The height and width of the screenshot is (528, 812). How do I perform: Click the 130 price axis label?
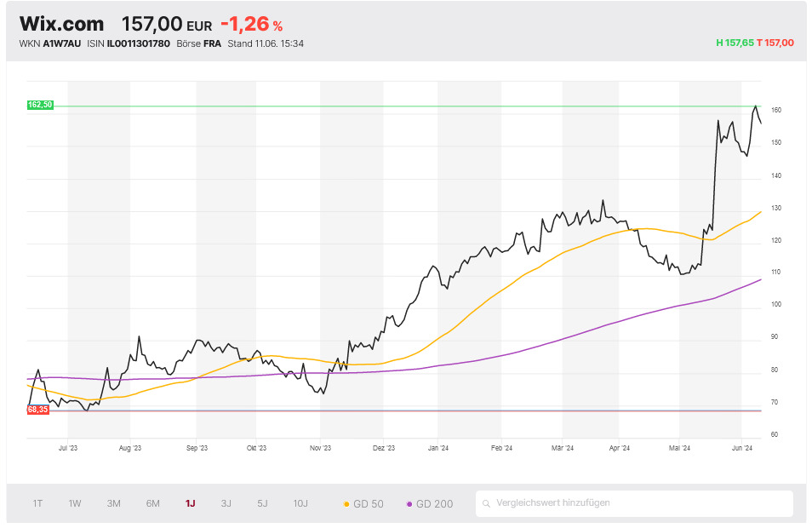775,208
